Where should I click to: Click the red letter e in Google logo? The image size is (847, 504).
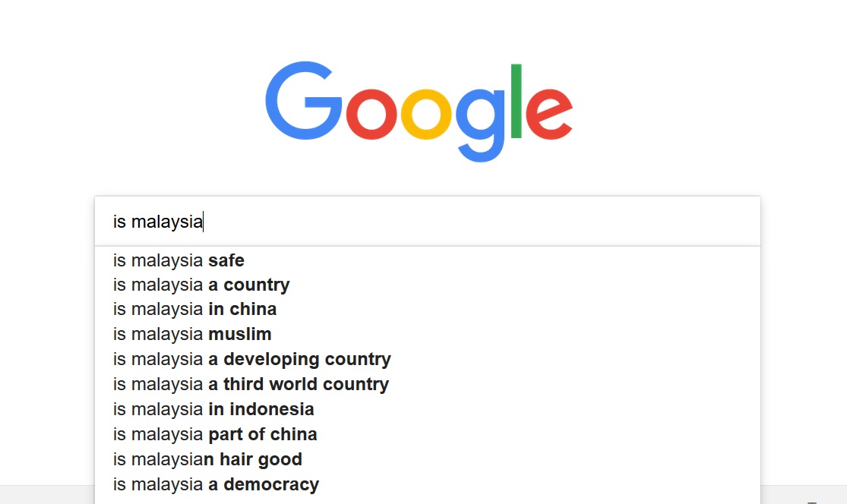pyautogui.click(x=548, y=114)
